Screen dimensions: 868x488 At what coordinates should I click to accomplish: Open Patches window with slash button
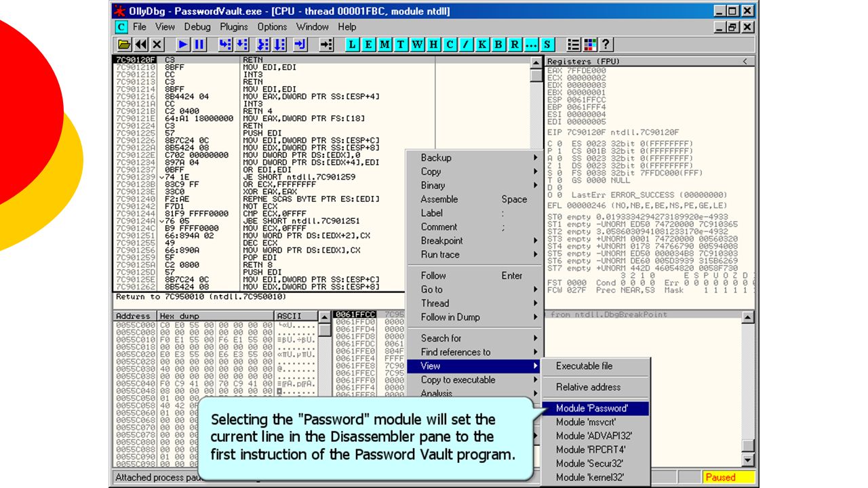467,45
